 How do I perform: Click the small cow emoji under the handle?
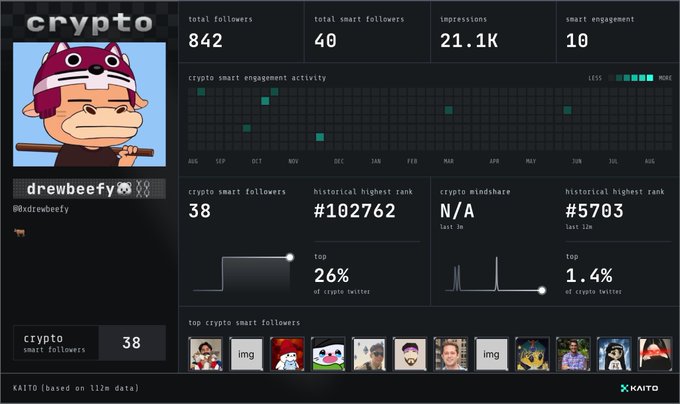(20, 232)
